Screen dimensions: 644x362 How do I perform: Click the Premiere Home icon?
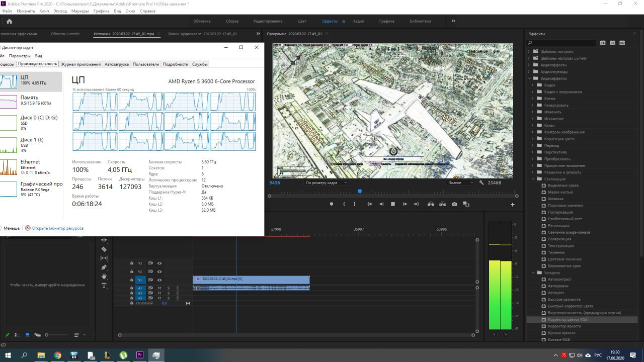click(x=9, y=21)
